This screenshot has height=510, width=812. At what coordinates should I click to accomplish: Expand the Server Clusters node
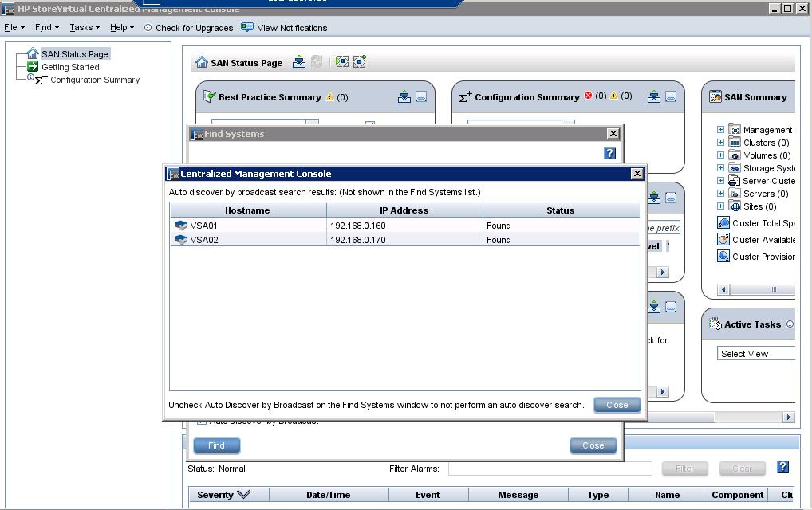pyautogui.click(x=720, y=181)
